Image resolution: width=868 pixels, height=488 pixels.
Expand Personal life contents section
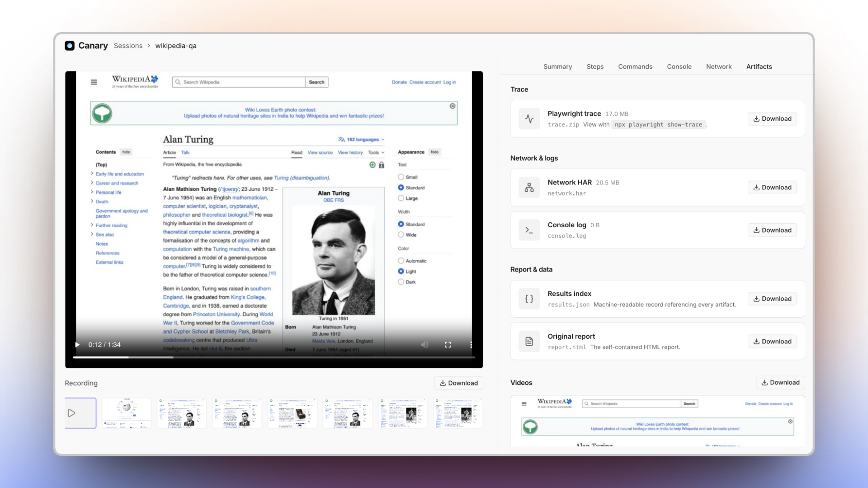(x=92, y=192)
